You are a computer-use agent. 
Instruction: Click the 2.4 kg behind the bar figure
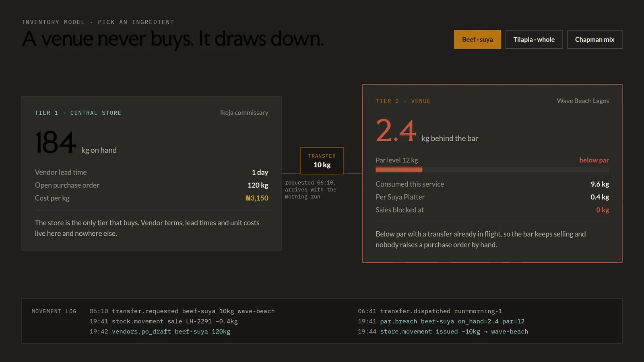tap(427, 131)
